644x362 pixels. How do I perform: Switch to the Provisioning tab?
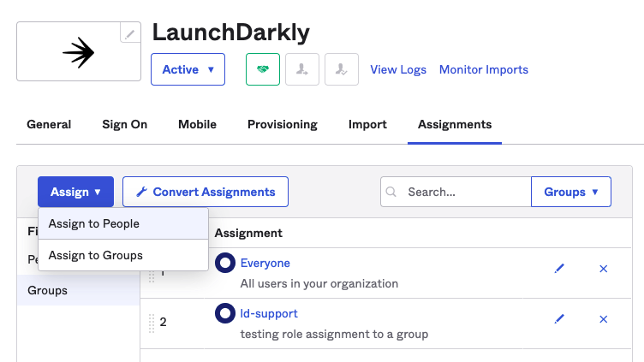point(282,124)
